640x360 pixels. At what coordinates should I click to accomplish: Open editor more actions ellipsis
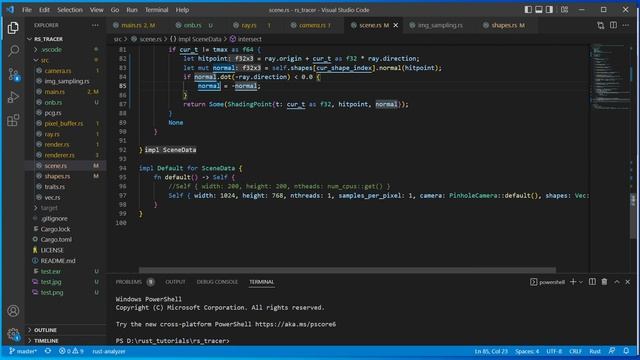tap(626, 25)
